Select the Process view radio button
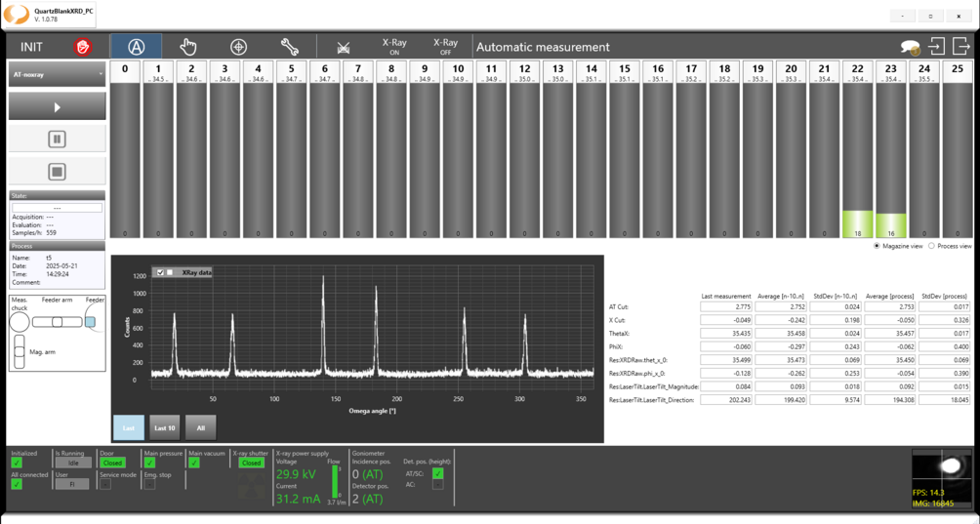The height and width of the screenshot is (524, 980). (x=931, y=246)
